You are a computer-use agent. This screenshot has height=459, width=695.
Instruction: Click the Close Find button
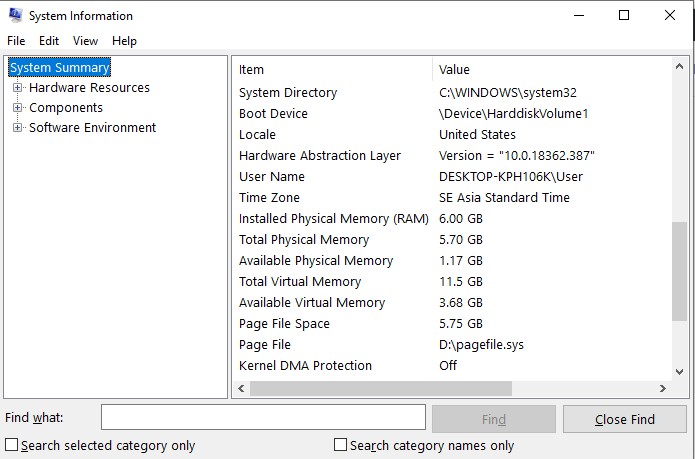point(625,419)
